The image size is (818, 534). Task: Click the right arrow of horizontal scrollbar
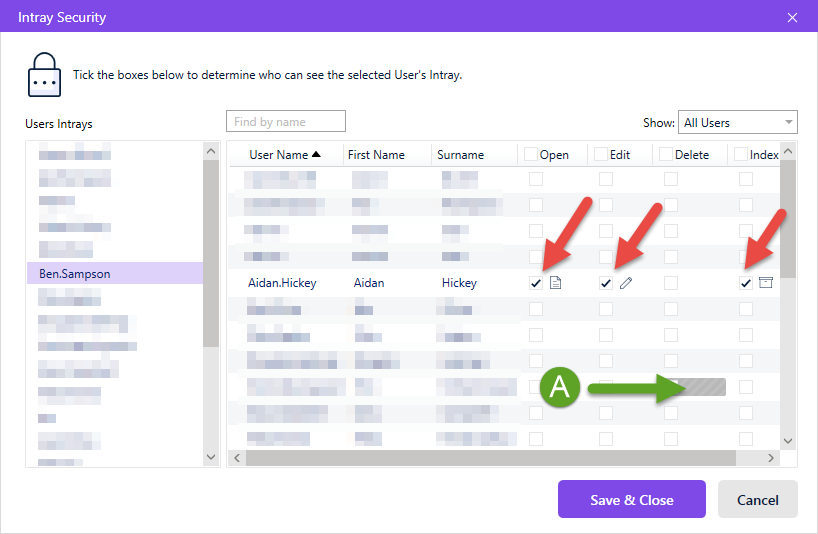771,458
